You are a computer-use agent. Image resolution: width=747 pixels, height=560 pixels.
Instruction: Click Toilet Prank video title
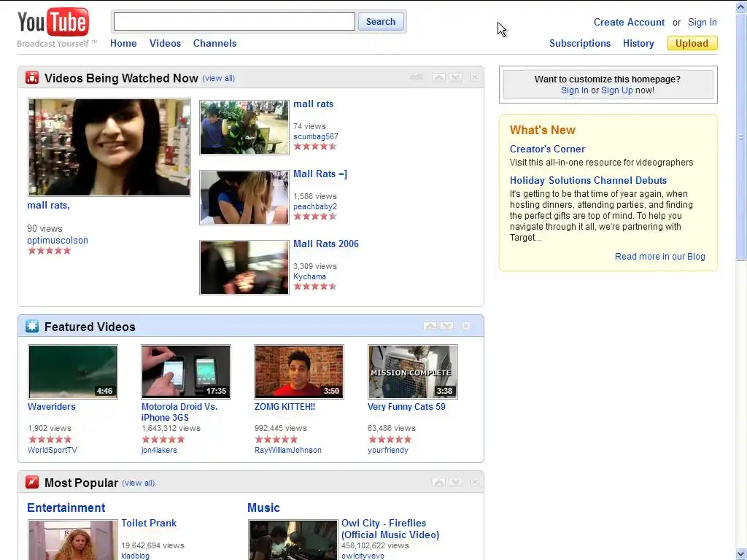point(149,523)
